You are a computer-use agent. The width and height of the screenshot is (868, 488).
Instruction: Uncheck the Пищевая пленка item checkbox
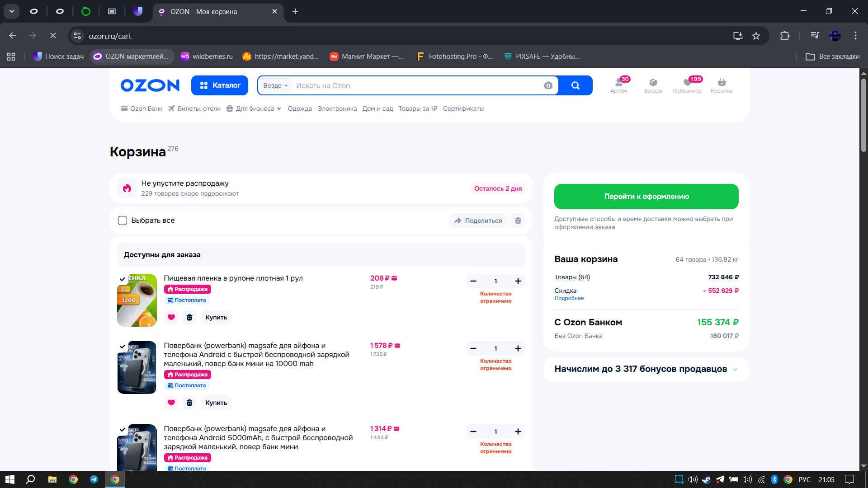123,279
